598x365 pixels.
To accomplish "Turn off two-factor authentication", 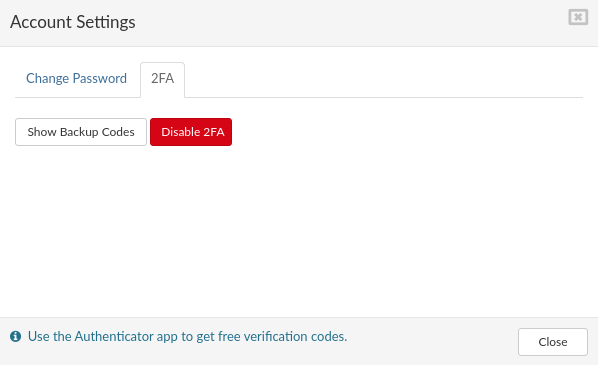I will tap(191, 132).
